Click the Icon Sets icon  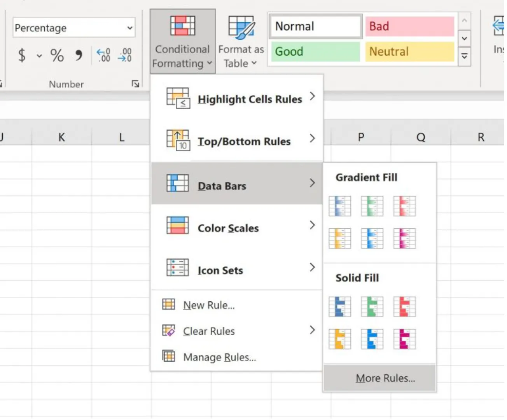177,268
